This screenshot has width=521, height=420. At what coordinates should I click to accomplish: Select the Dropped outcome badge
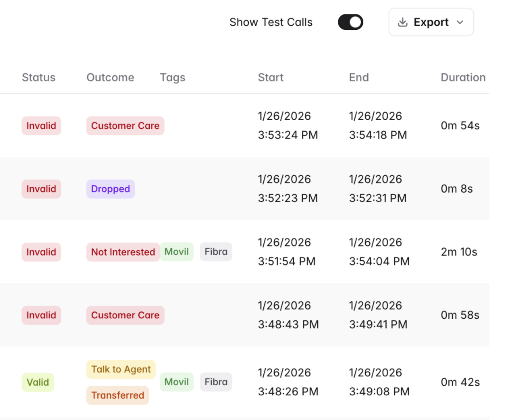110,189
